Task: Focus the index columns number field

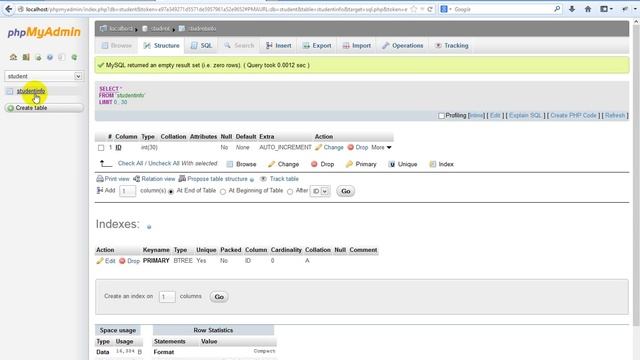Action: [167, 297]
